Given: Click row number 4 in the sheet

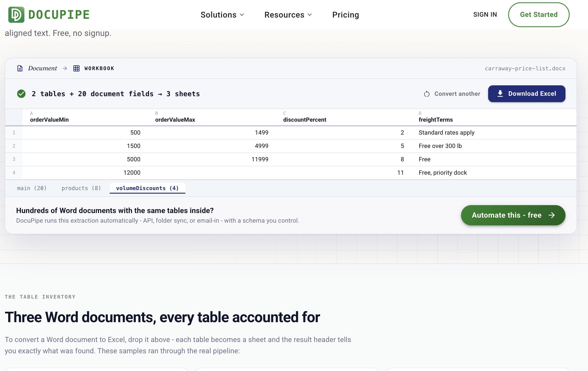Looking at the screenshot, I should [14, 173].
